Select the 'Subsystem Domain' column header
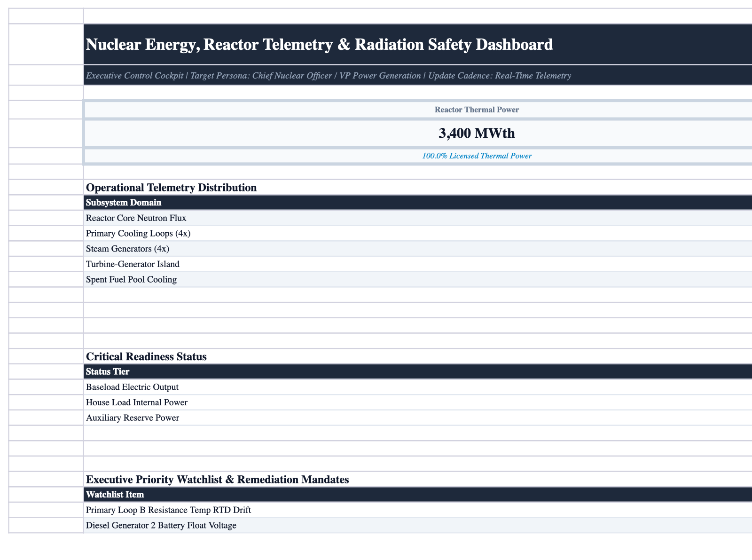 coord(418,203)
